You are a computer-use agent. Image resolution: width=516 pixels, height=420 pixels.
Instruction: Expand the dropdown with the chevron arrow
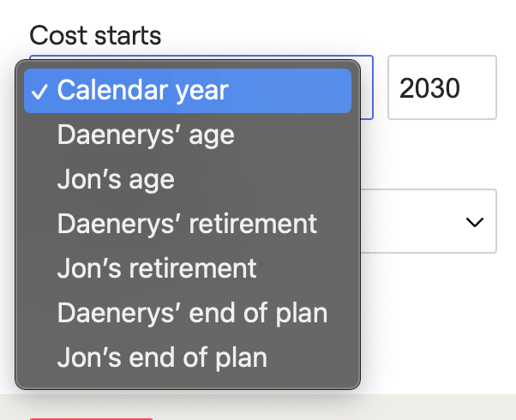[x=472, y=222]
